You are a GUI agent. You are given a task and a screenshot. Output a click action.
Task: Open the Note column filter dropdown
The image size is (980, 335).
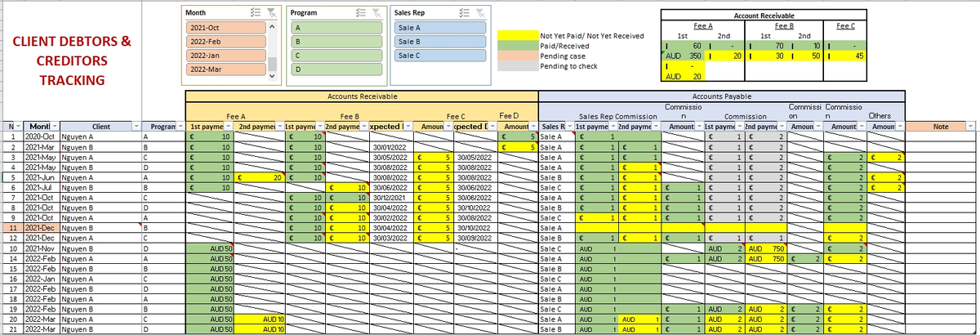pyautogui.click(x=971, y=127)
